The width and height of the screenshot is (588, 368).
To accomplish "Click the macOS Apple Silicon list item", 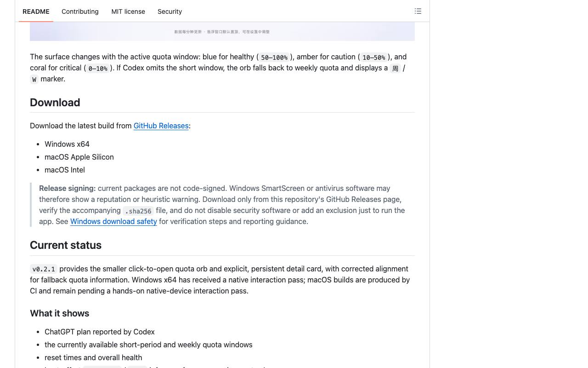I will (79, 157).
